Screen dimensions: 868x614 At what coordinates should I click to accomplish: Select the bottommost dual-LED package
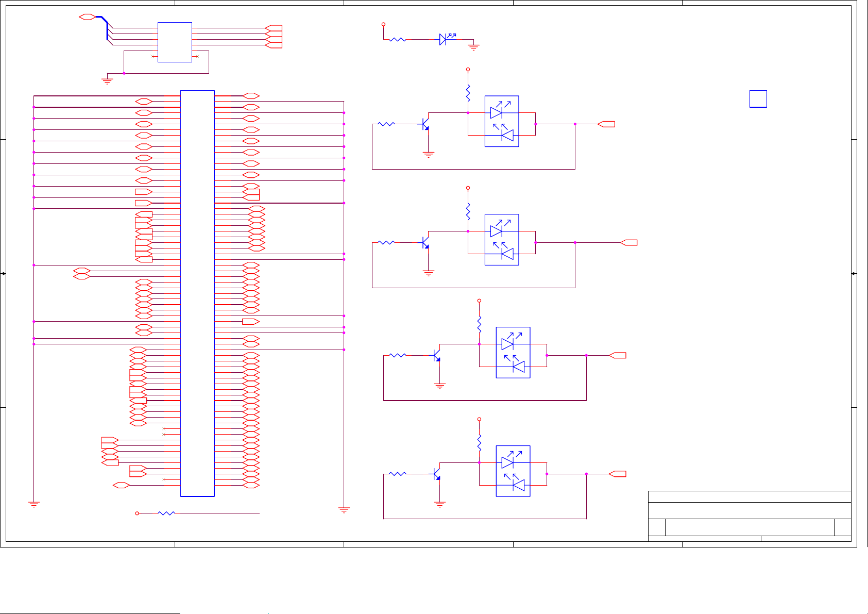pos(513,471)
